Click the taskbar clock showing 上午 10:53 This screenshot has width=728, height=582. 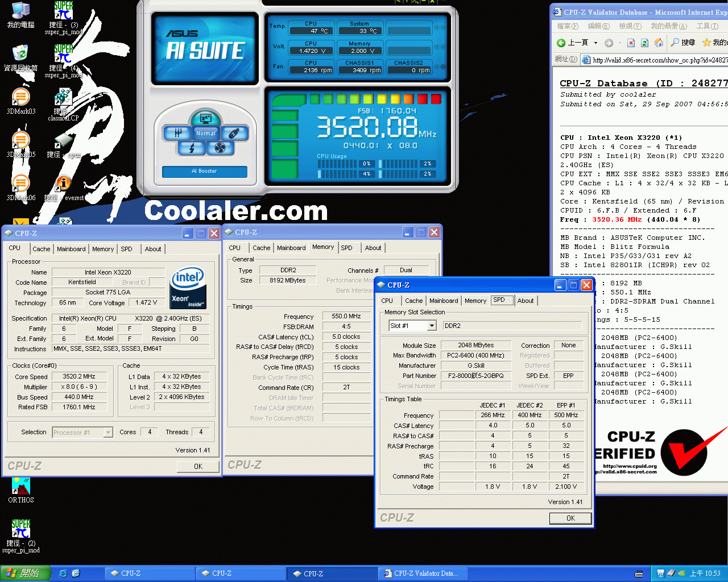click(705, 573)
